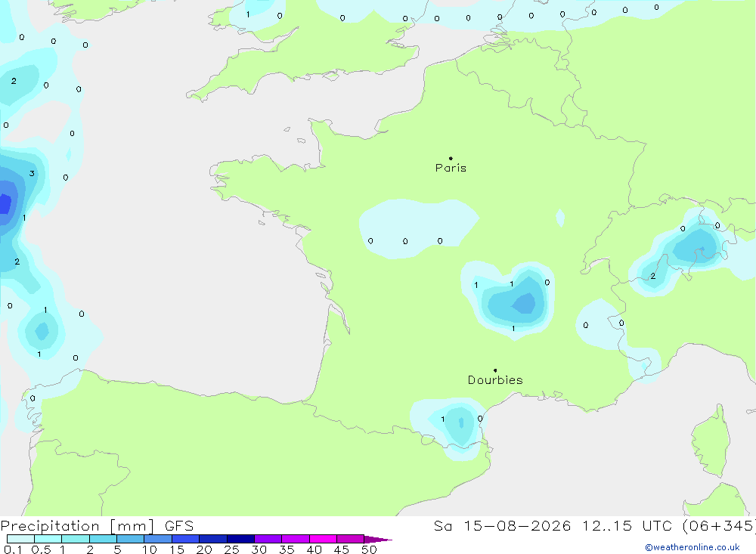The height and width of the screenshot is (554, 756).
Task: Click the '(06+345)' forecast run text
Action: (719, 525)
